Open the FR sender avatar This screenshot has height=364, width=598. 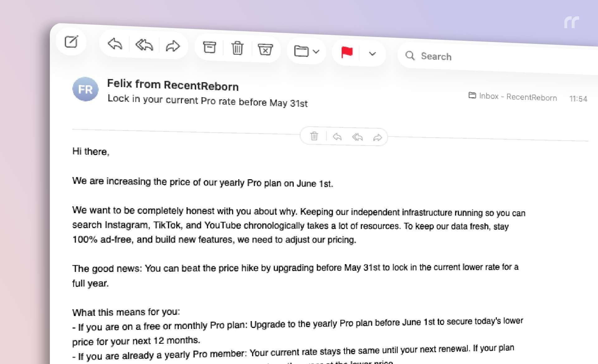click(x=85, y=89)
